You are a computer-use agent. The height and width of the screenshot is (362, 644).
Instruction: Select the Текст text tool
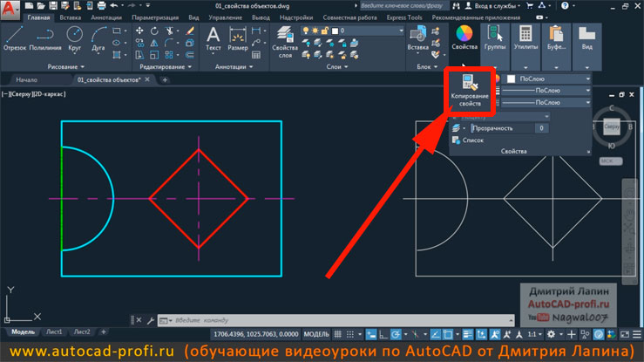[214, 38]
